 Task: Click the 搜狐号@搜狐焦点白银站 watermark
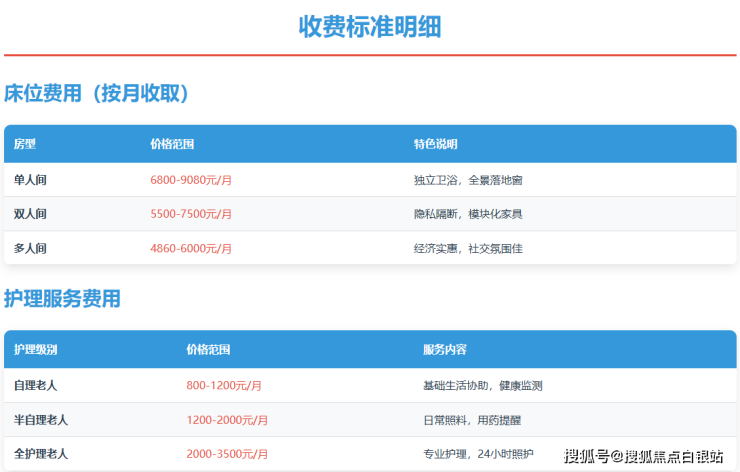point(644,457)
